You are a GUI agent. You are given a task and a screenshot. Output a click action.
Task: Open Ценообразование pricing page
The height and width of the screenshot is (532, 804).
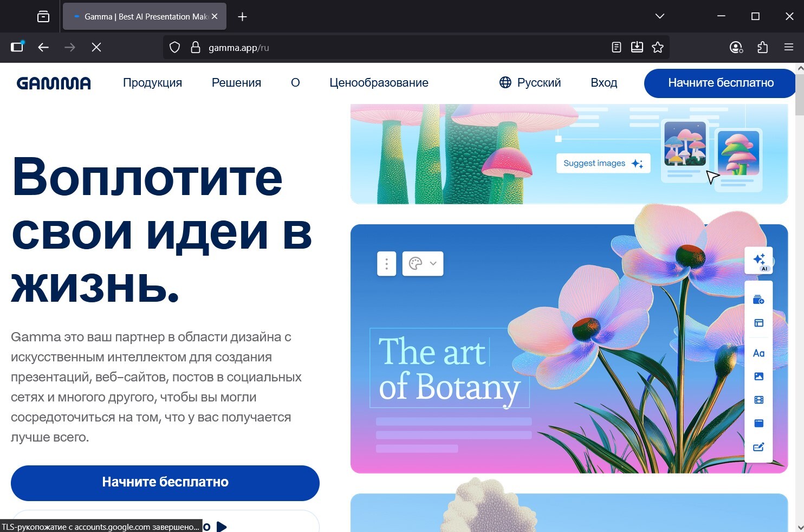pos(379,83)
